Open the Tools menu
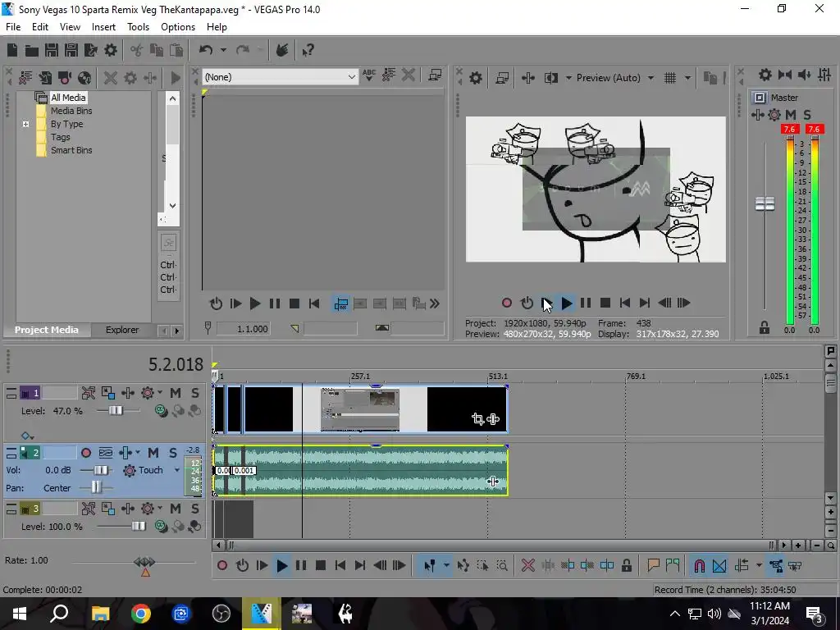This screenshot has width=840, height=630. 138,27
